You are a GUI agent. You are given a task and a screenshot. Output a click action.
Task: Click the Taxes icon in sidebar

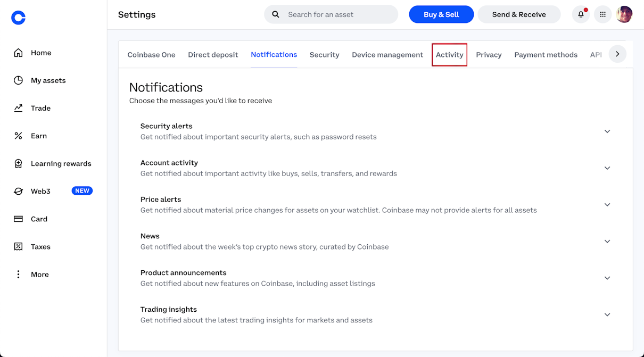point(18,246)
